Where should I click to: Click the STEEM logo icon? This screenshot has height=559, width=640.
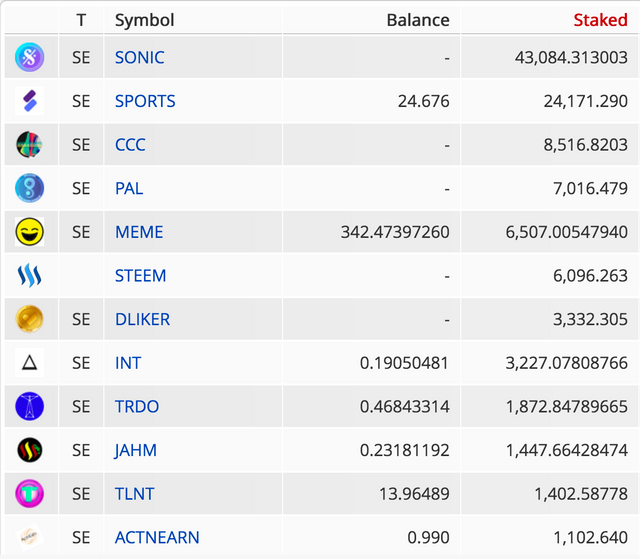click(x=29, y=275)
